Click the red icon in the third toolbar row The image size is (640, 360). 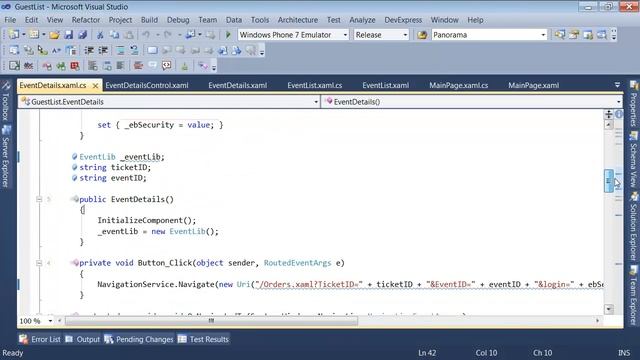(75, 66)
